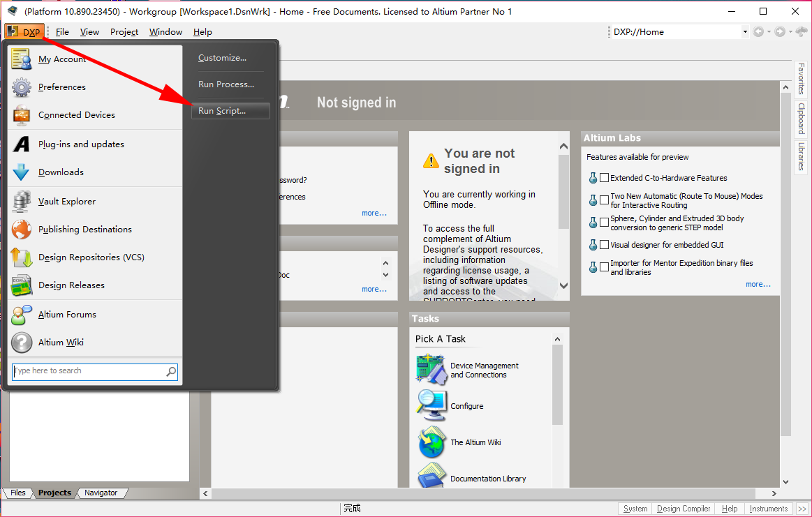The image size is (812, 517).
Task: Click the System status bar button
Action: (635, 509)
